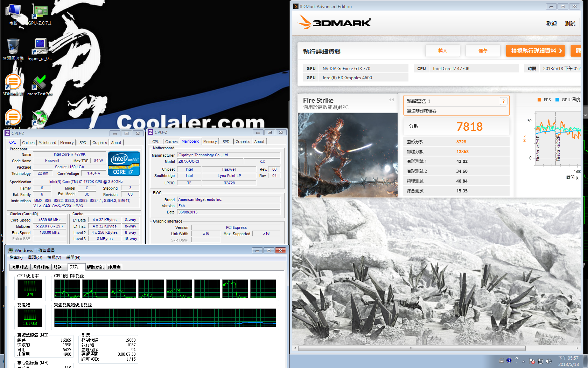The height and width of the screenshot is (368, 588).
Task: Open the Action Center flag icon
Action: click(532, 361)
